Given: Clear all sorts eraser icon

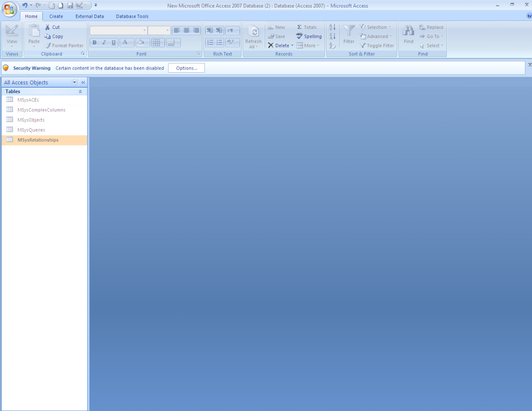Looking at the screenshot, I should tap(332, 46).
